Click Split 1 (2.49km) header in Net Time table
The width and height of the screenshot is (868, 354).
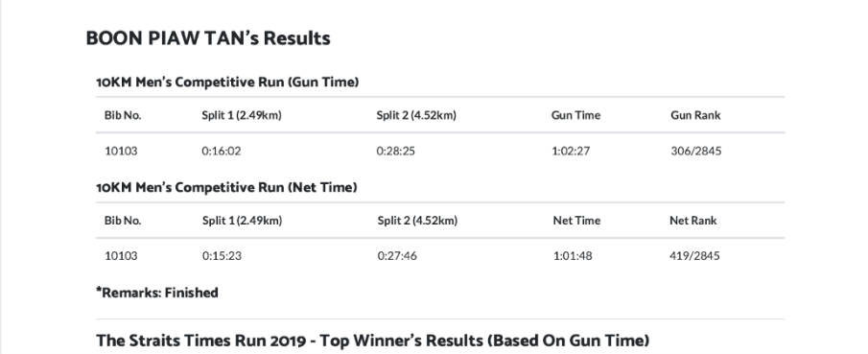pyautogui.click(x=242, y=221)
